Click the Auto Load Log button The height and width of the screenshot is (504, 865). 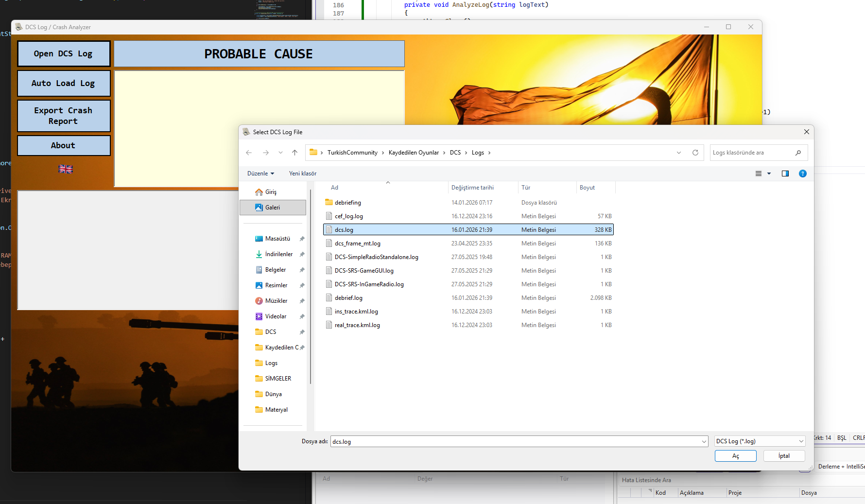[x=64, y=84]
